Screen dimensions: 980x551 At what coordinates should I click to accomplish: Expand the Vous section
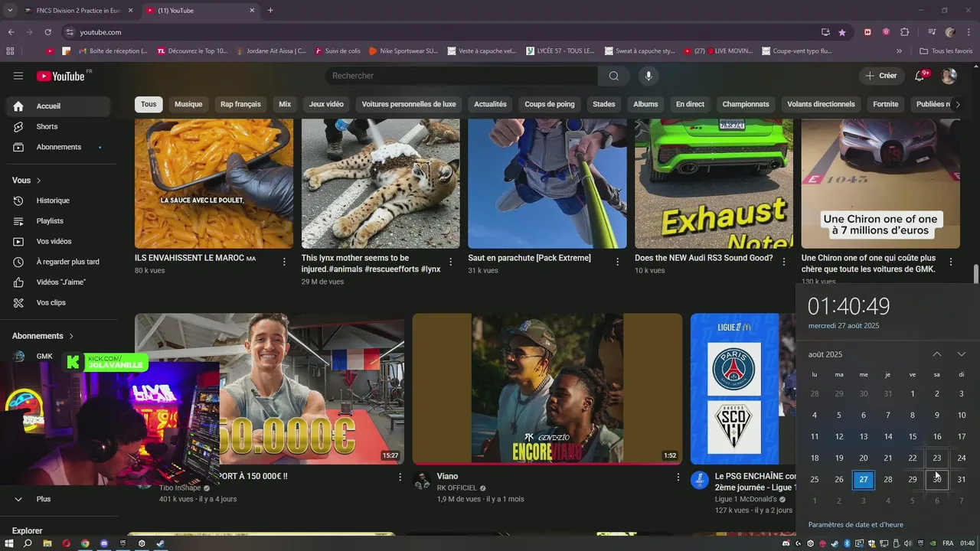(27, 181)
